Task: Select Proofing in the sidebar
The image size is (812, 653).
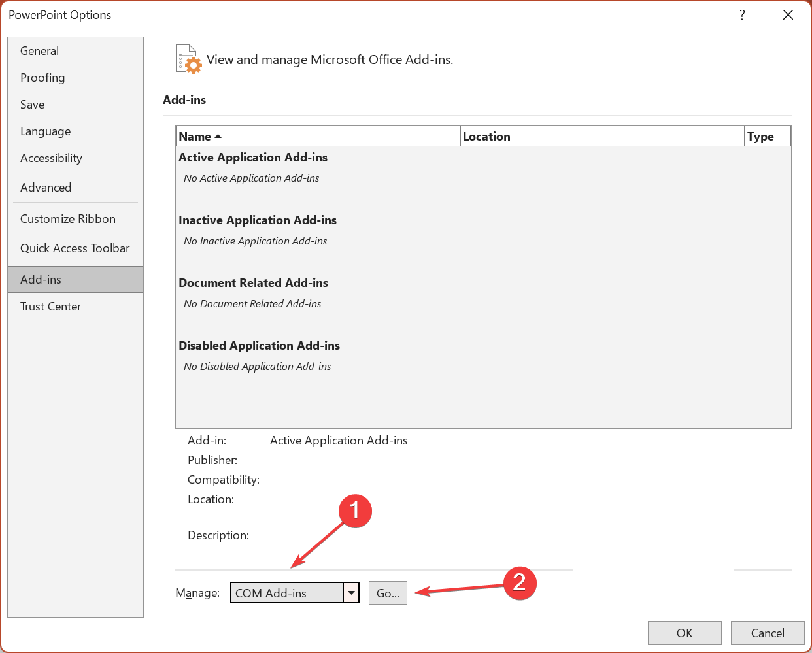Action: [75, 78]
